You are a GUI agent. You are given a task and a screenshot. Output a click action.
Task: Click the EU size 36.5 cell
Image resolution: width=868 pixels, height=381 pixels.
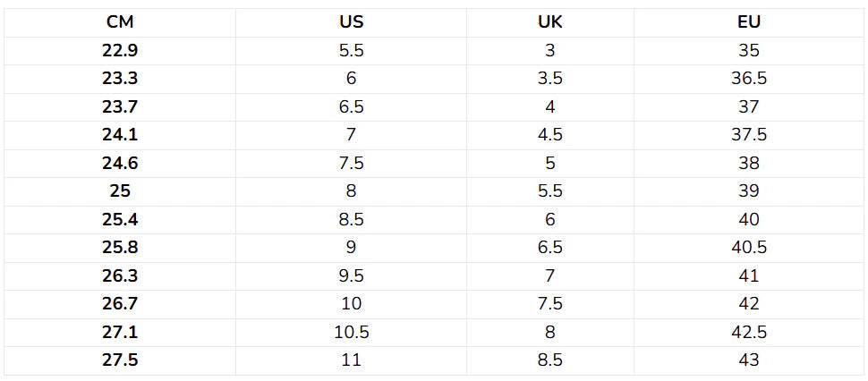click(748, 79)
